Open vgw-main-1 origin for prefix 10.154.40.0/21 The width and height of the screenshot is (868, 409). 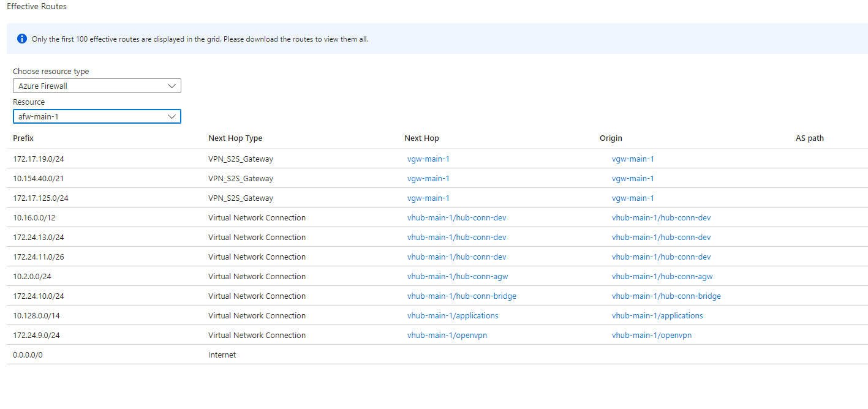pos(633,178)
